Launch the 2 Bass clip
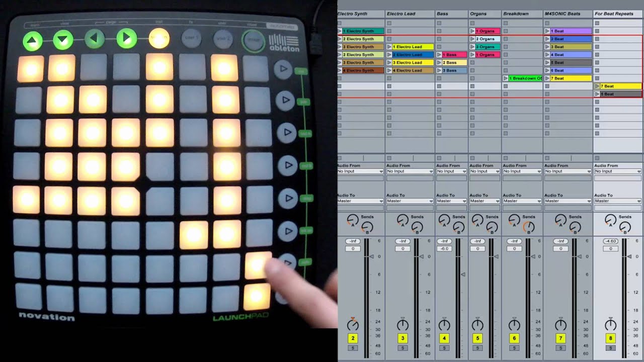 [x=439, y=62]
